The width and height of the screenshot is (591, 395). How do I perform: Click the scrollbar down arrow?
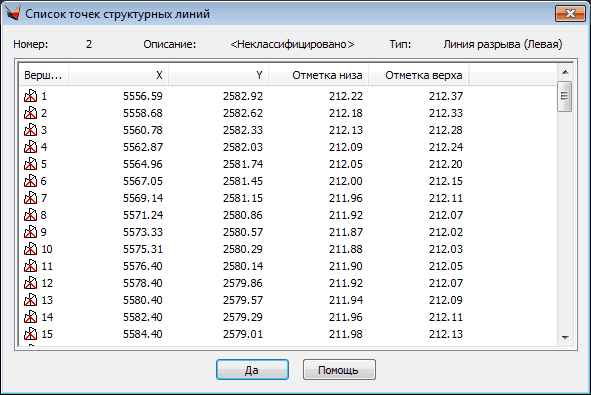(565, 338)
